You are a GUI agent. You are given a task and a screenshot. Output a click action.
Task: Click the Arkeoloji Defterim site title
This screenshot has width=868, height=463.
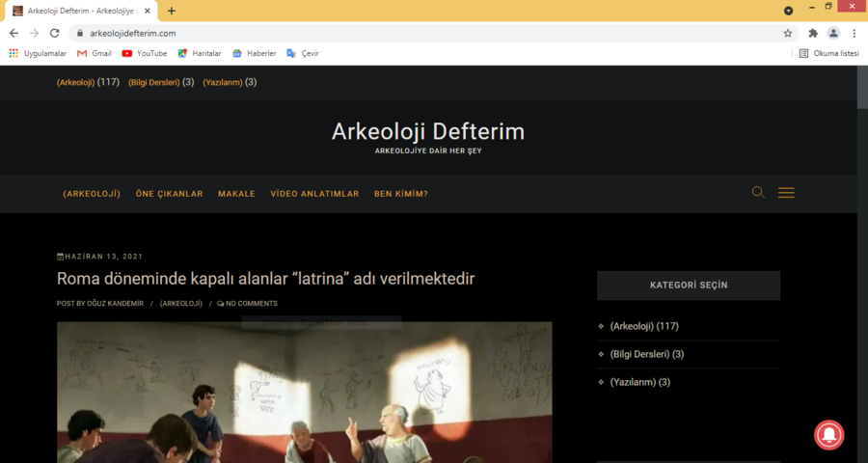[428, 132]
